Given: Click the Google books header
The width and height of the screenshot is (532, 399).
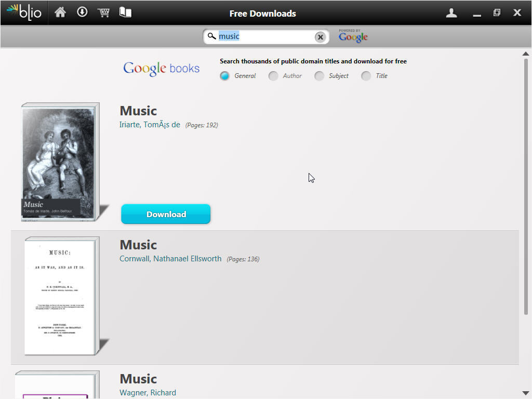Looking at the screenshot, I should coord(161,68).
